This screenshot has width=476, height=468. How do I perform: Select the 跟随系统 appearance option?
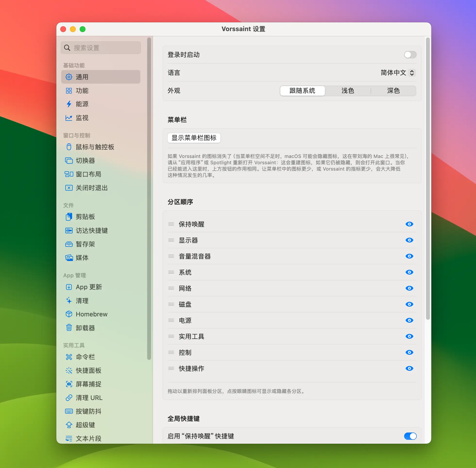(302, 91)
